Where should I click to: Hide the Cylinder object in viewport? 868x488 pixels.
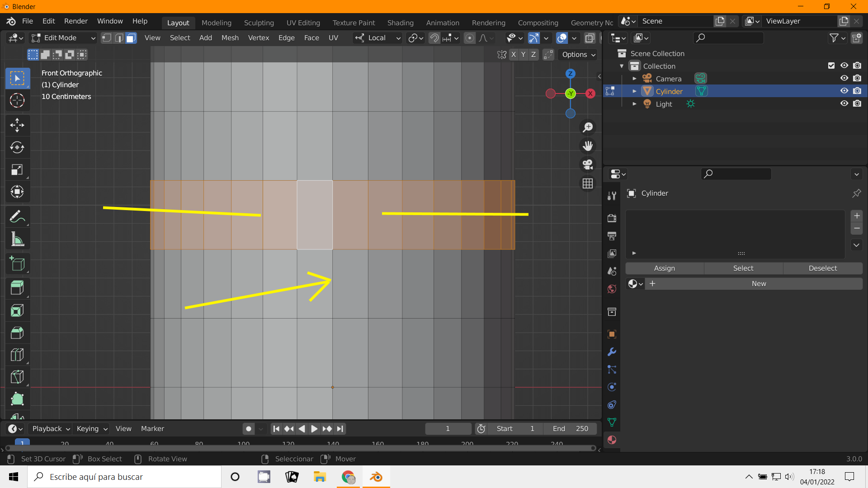tap(844, 91)
